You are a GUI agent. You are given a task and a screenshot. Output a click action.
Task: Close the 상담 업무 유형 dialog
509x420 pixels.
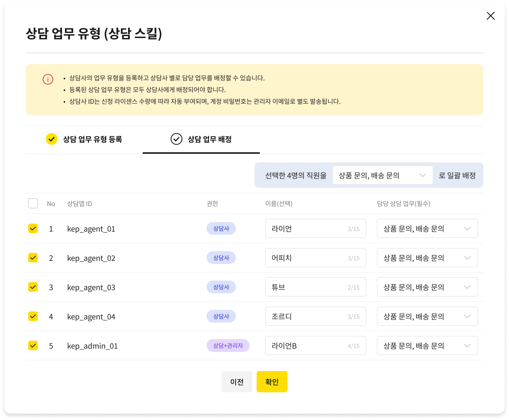point(490,16)
